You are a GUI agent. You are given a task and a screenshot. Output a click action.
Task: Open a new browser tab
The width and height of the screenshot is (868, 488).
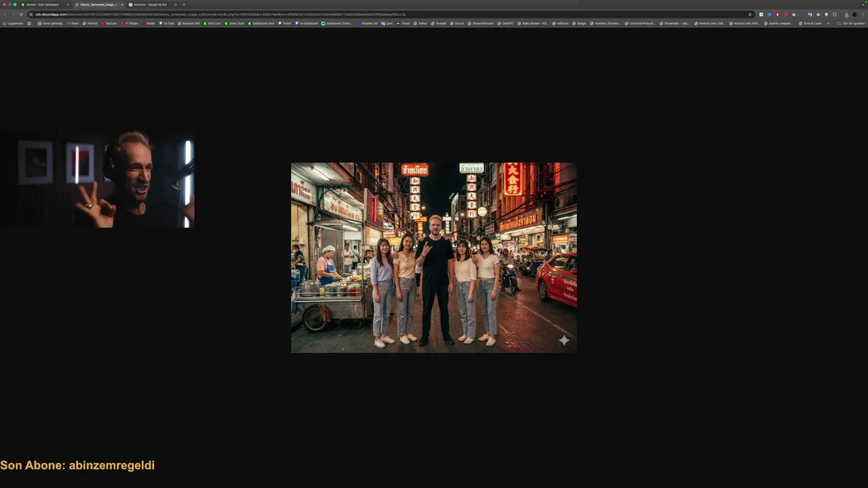pos(184,5)
